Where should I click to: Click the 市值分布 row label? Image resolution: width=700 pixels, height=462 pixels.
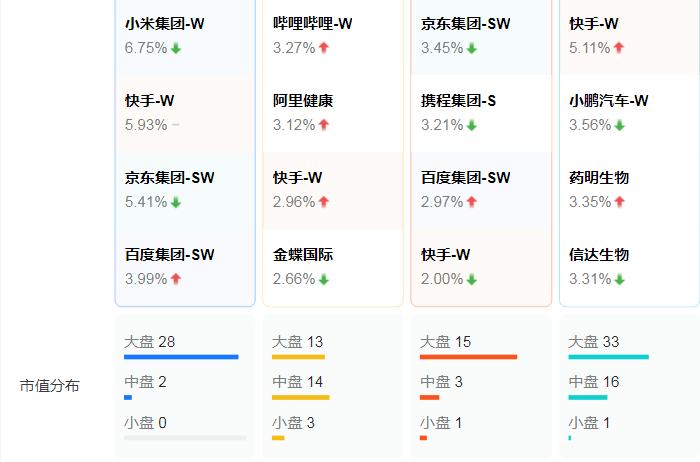point(50,385)
